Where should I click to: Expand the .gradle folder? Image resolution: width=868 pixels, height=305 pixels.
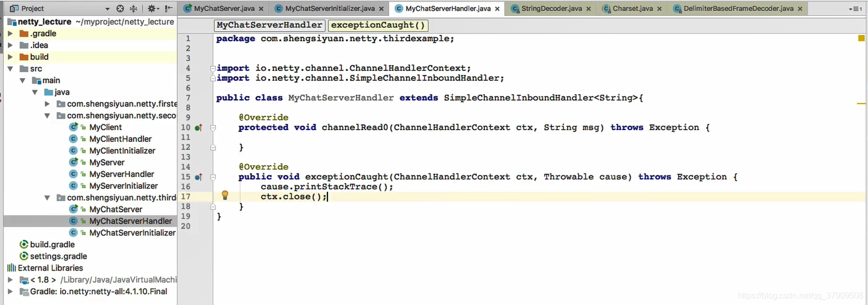[10, 33]
